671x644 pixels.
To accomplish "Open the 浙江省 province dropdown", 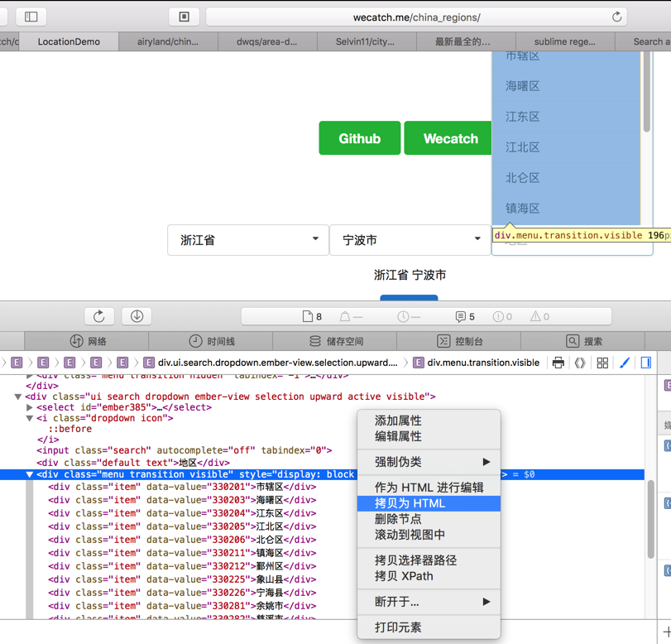I will point(248,240).
